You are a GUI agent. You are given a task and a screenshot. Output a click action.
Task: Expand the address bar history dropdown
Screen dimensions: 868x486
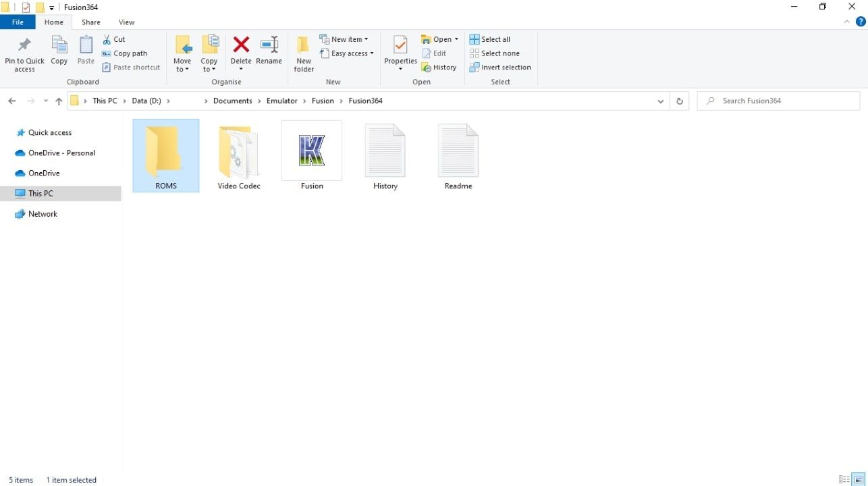point(660,101)
